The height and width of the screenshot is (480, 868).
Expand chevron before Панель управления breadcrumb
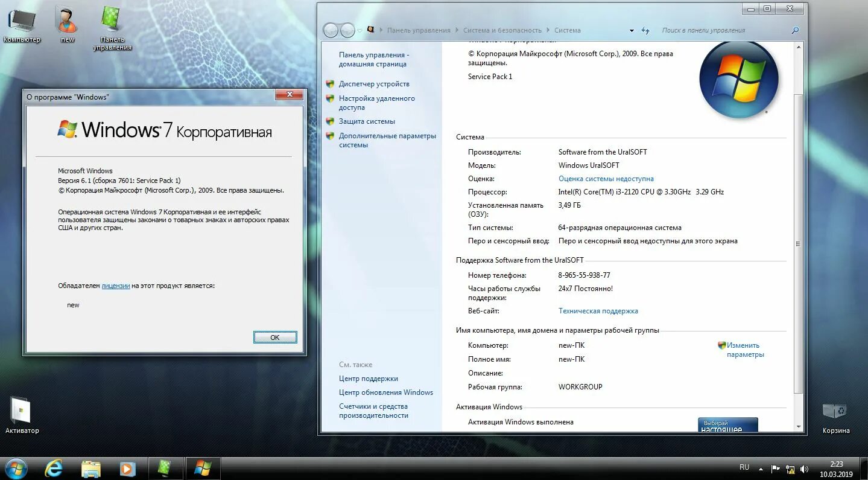click(381, 30)
